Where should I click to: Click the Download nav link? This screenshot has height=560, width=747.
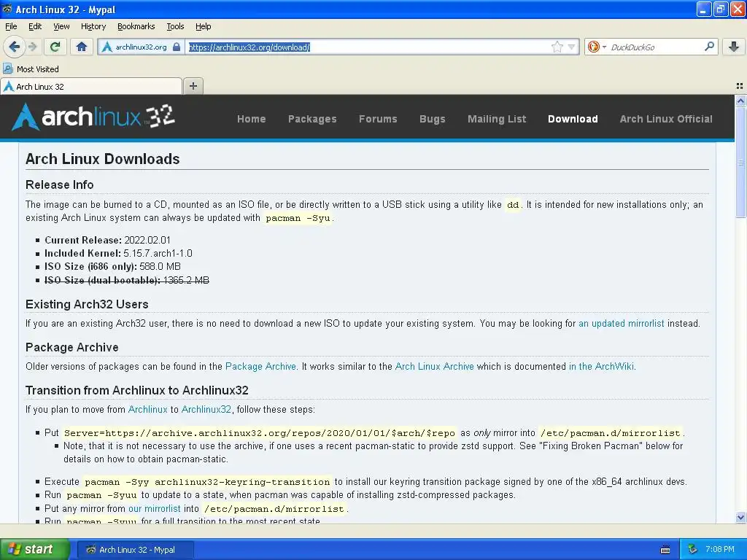coord(573,119)
